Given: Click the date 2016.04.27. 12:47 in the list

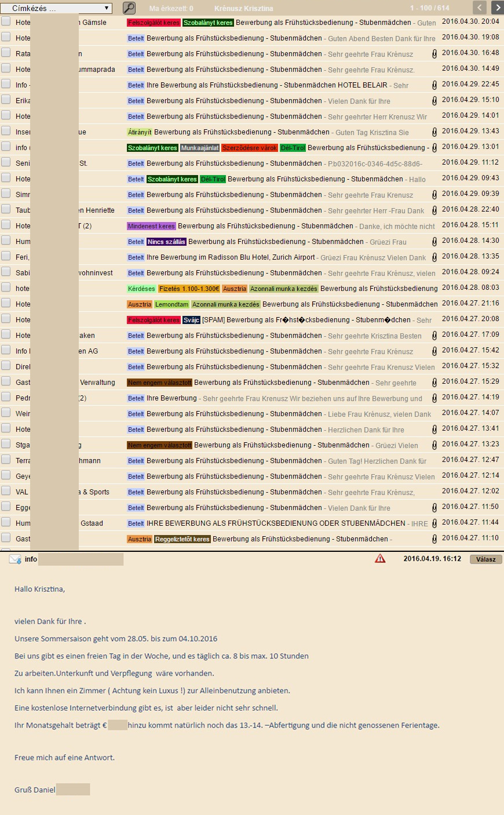Looking at the screenshot, I should [470, 460].
